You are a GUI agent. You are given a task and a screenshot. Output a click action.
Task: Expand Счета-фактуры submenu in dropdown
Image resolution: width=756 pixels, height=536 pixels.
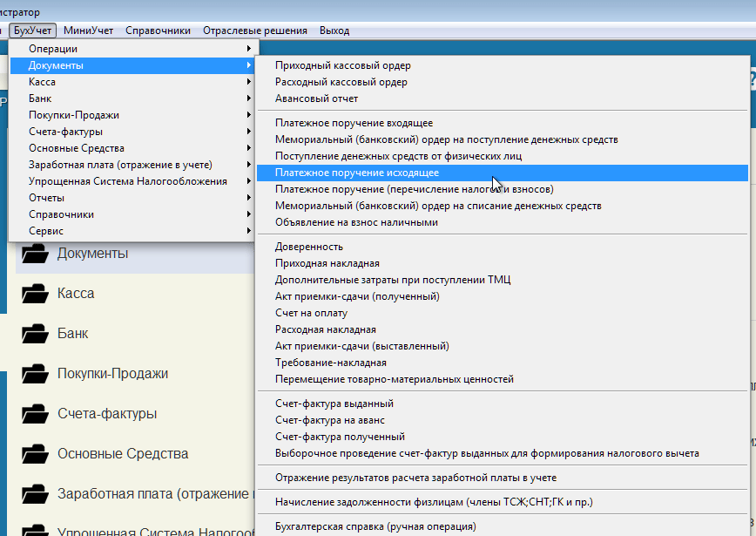[x=134, y=132]
